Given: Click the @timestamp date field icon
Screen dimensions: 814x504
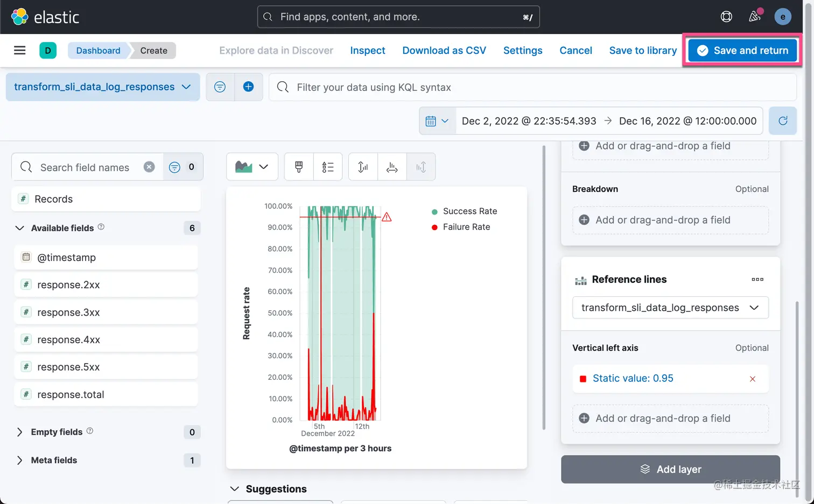Looking at the screenshot, I should click(26, 257).
